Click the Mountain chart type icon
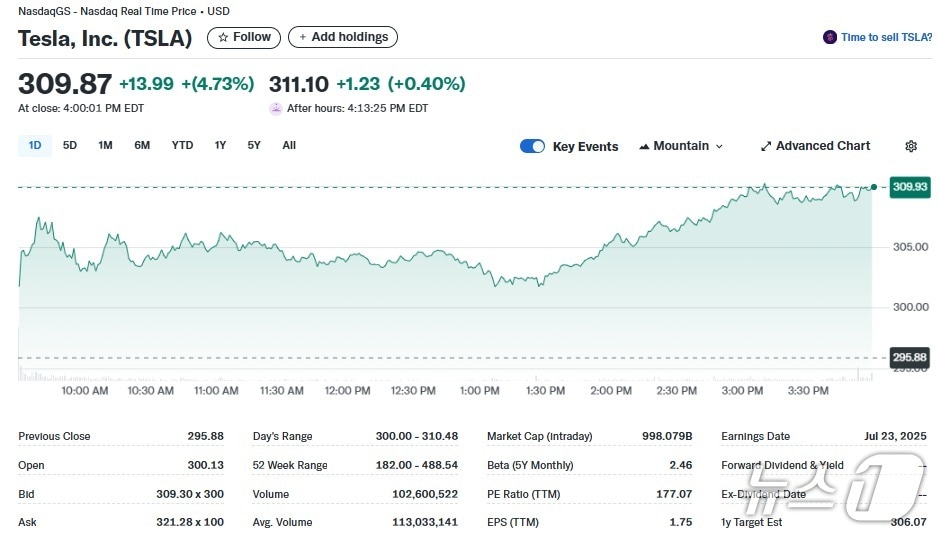 pyautogui.click(x=644, y=146)
